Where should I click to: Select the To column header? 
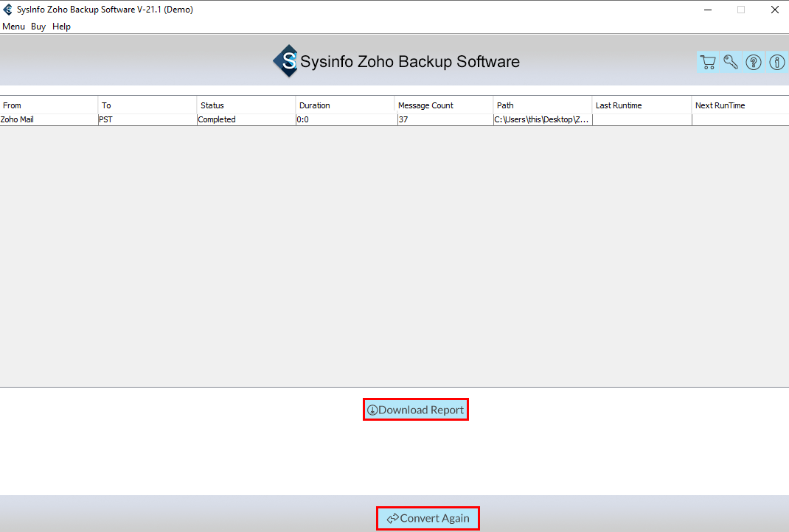click(x=147, y=105)
